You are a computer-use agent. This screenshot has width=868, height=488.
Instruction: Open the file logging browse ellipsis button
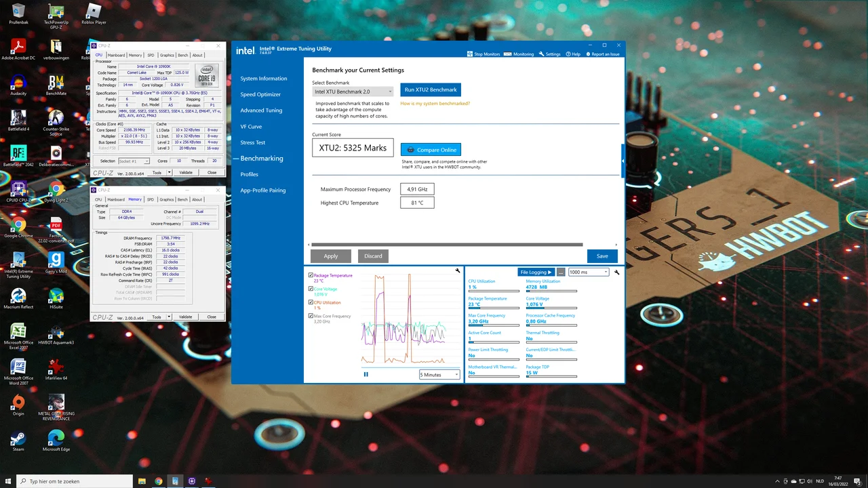561,272
